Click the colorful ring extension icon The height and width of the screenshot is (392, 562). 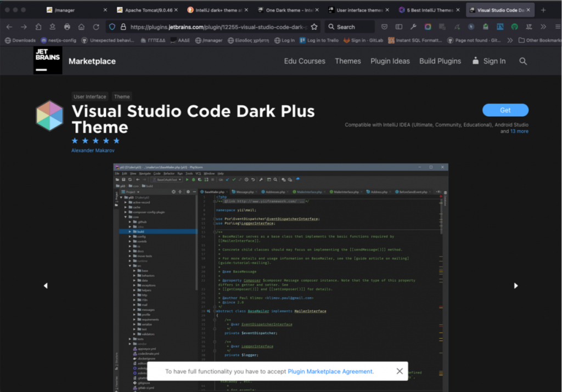[428, 27]
